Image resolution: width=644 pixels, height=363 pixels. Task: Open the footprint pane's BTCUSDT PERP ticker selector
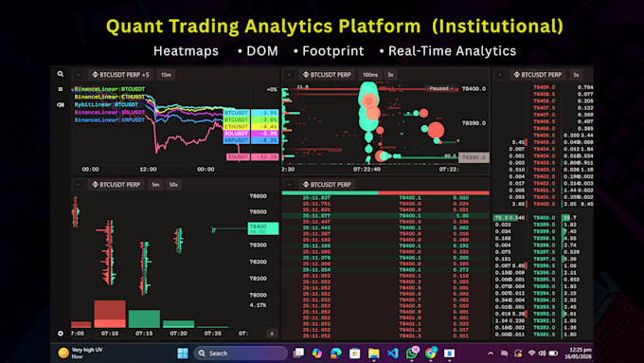tap(116, 185)
